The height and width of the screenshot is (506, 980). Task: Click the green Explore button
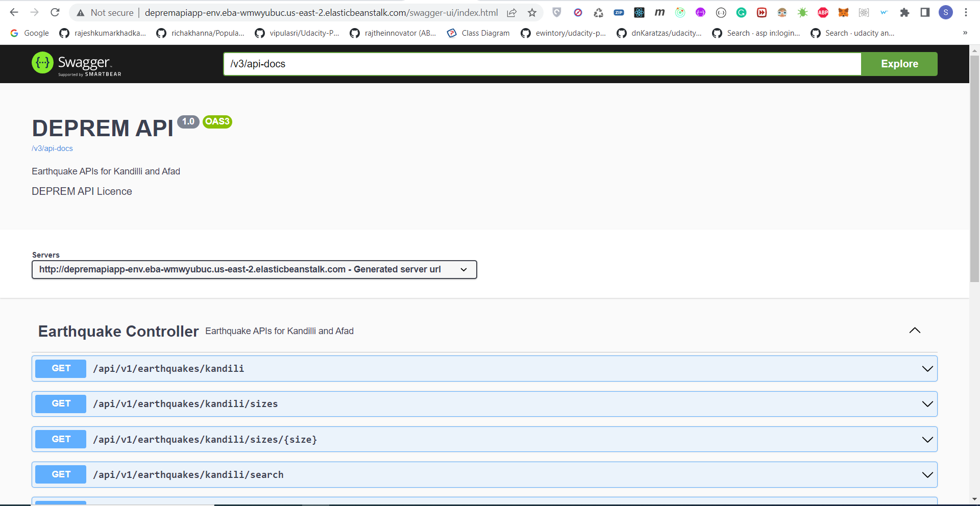click(899, 64)
